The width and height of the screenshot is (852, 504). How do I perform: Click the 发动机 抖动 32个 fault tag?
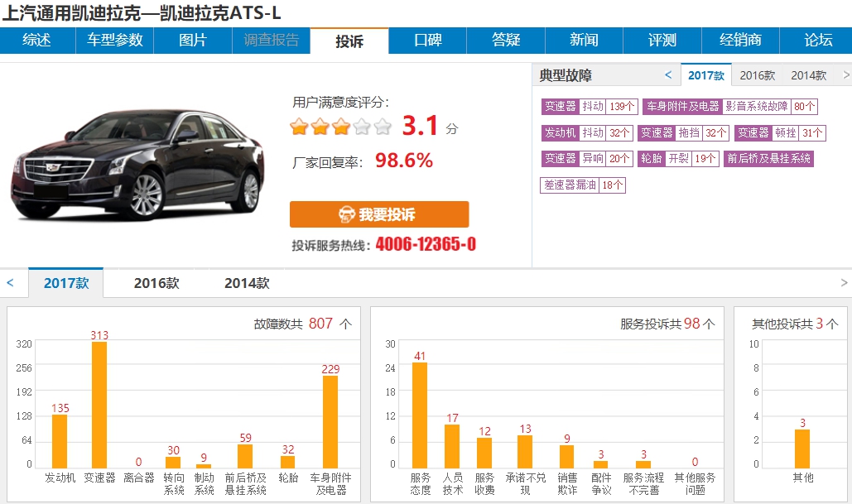(x=587, y=132)
